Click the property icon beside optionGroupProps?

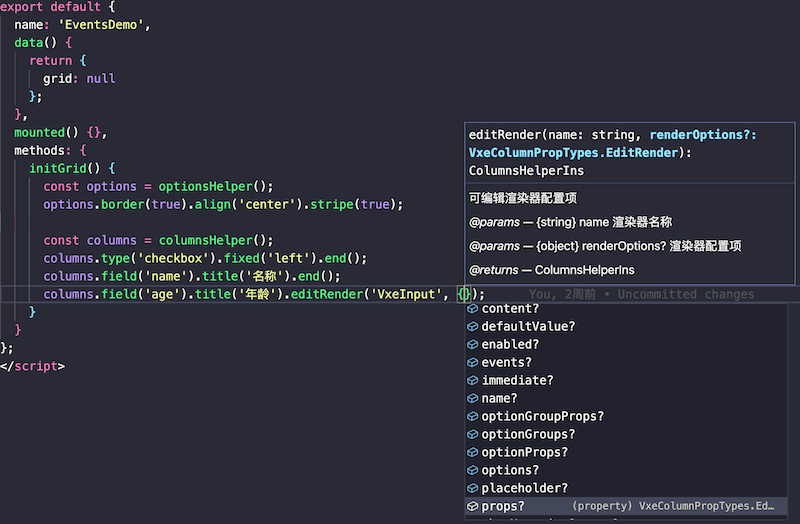pyautogui.click(x=472, y=416)
